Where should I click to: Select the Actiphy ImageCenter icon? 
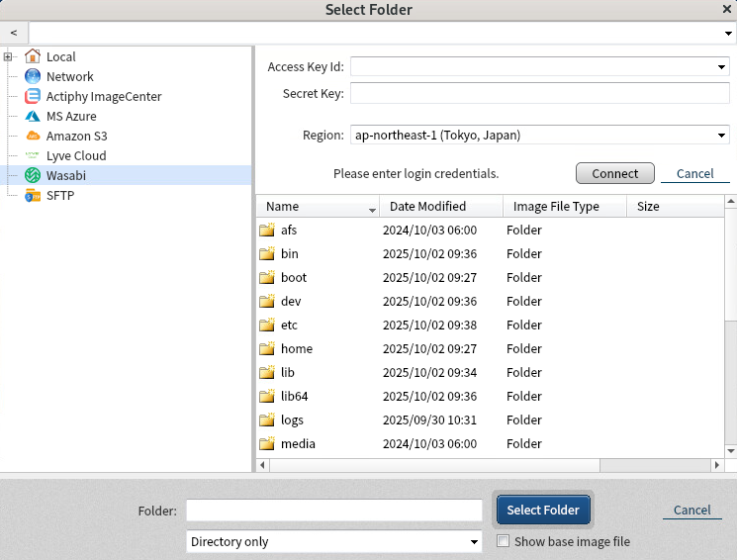tap(33, 96)
